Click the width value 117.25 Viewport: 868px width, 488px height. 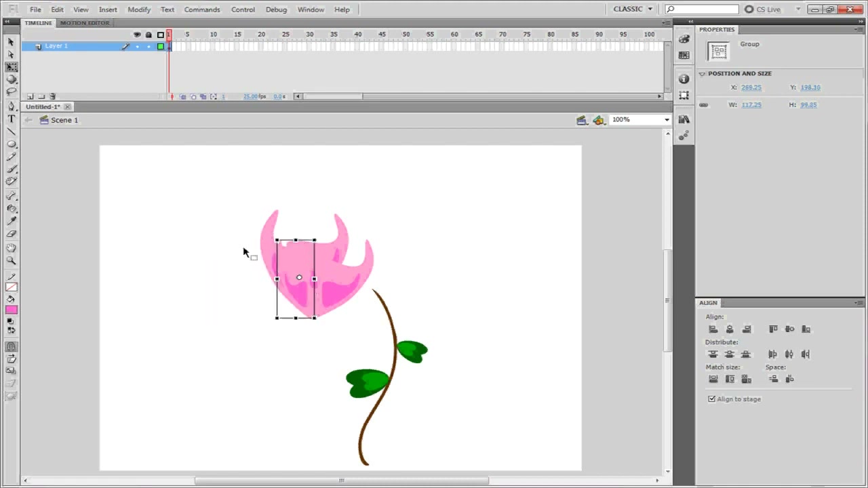(x=751, y=105)
